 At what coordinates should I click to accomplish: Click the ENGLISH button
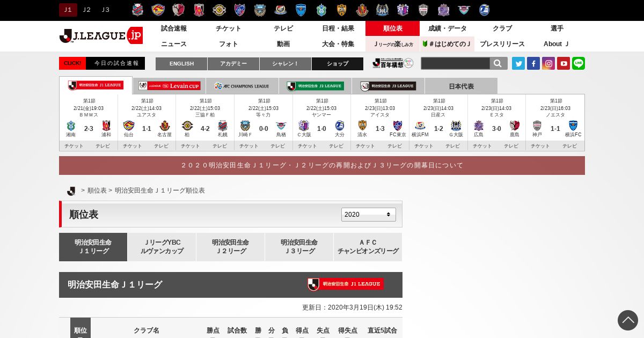coord(181,64)
